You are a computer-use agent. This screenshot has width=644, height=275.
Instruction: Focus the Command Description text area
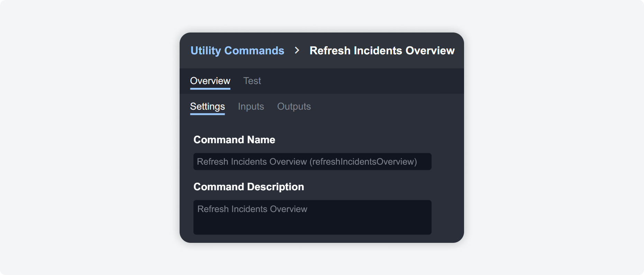point(312,217)
